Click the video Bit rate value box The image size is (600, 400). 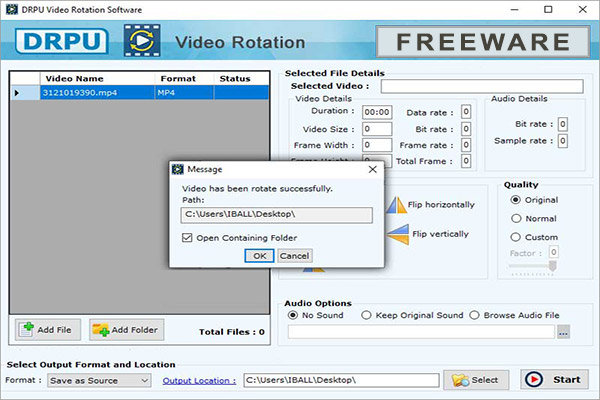[x=466, y=129]
